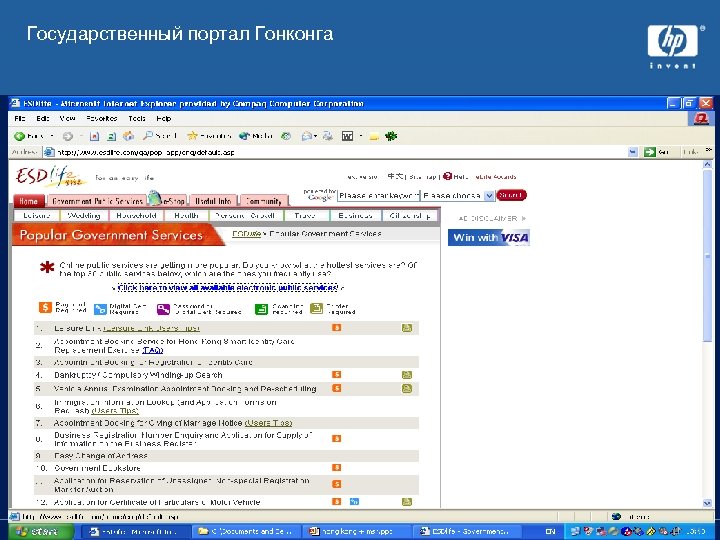Open the File menu
Viewport: 720px width, 540px height.
click(20, 118)
